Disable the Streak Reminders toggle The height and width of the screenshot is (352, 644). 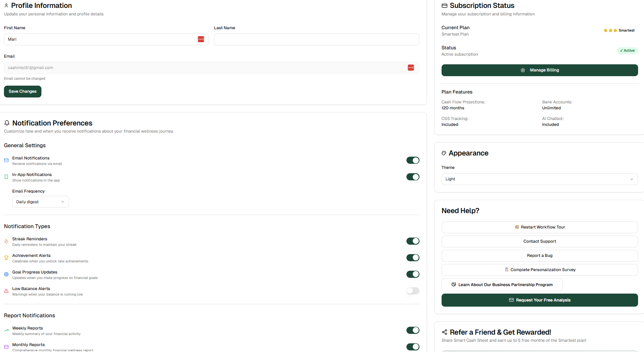(413, 241)
